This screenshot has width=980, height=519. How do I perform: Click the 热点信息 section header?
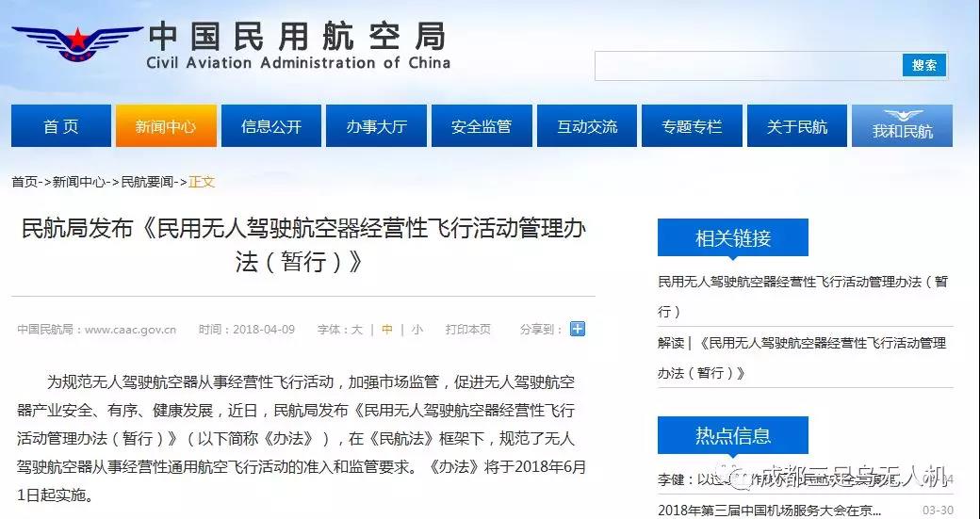pos(733,435)
